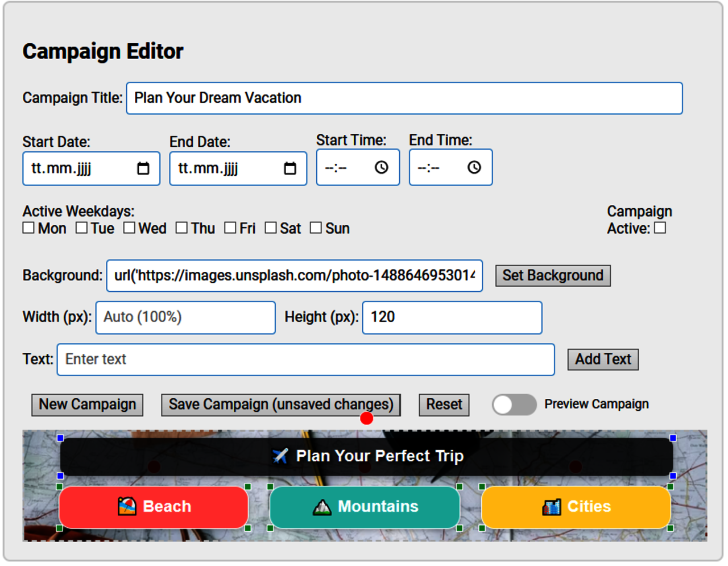
Task: Click the top-right blue resize handle of banner
Action: [673, 438]
